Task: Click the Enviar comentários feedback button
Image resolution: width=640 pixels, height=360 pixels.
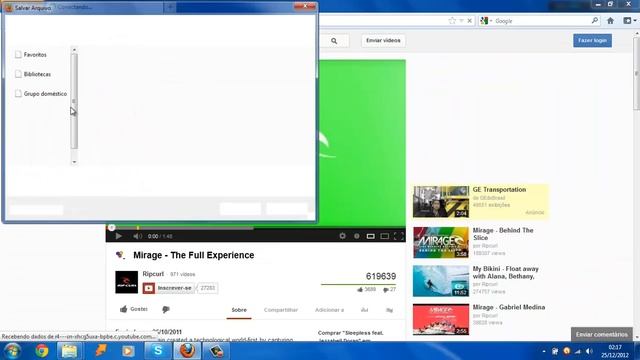Action: (x=601, y=334)
